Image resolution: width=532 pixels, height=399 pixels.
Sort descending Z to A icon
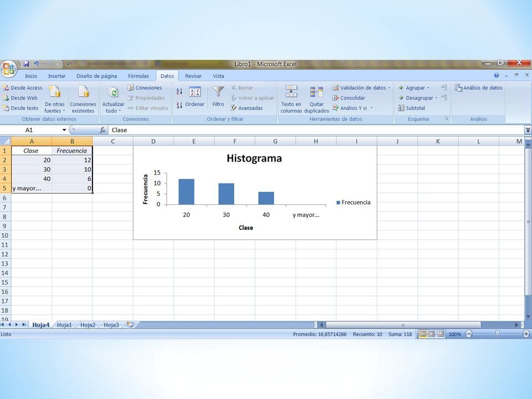point(179,105)
